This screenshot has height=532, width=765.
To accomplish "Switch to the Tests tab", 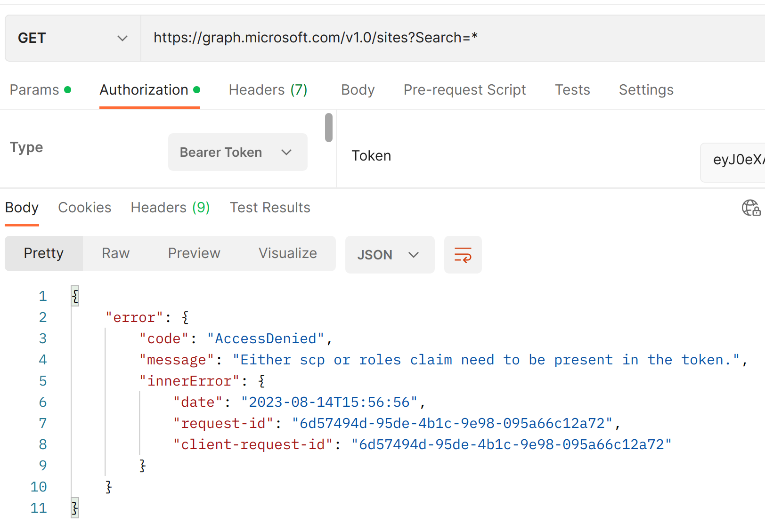I will point(572,90).
